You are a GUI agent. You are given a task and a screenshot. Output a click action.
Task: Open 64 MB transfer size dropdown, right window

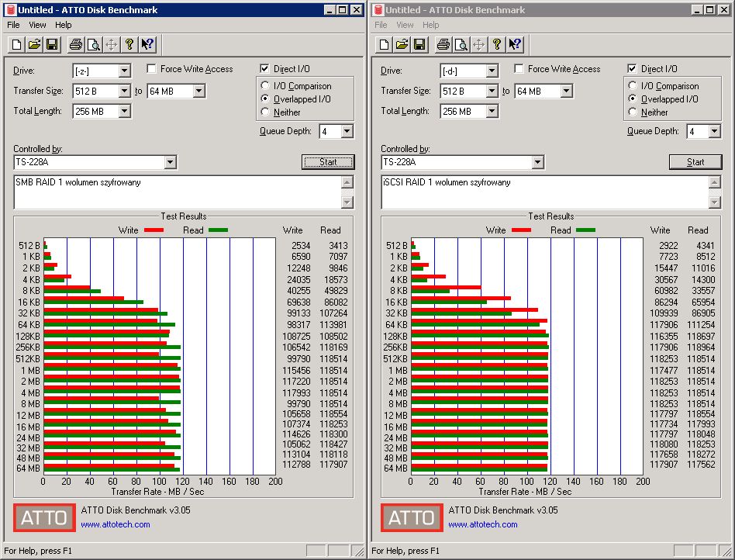(566, 91)
